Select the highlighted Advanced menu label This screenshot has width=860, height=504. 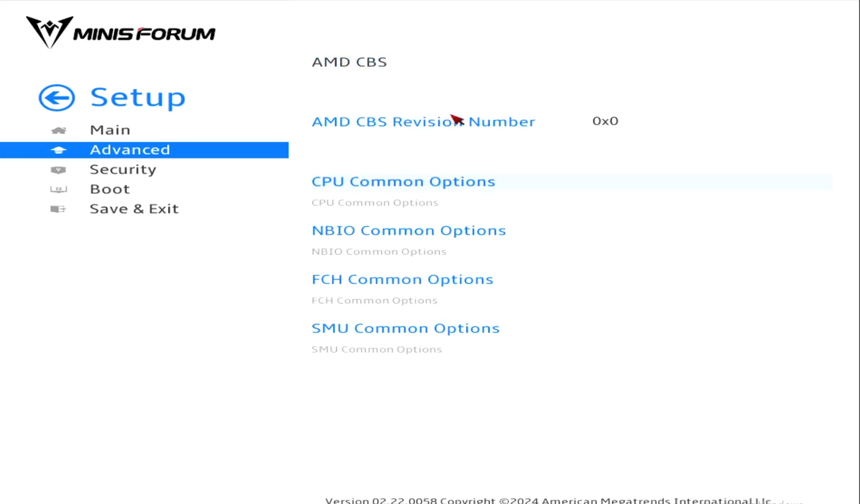(x=130, y=150)
